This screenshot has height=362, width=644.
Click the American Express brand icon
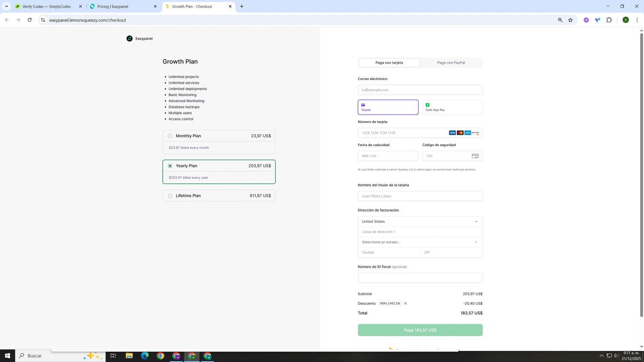(468, 133)
